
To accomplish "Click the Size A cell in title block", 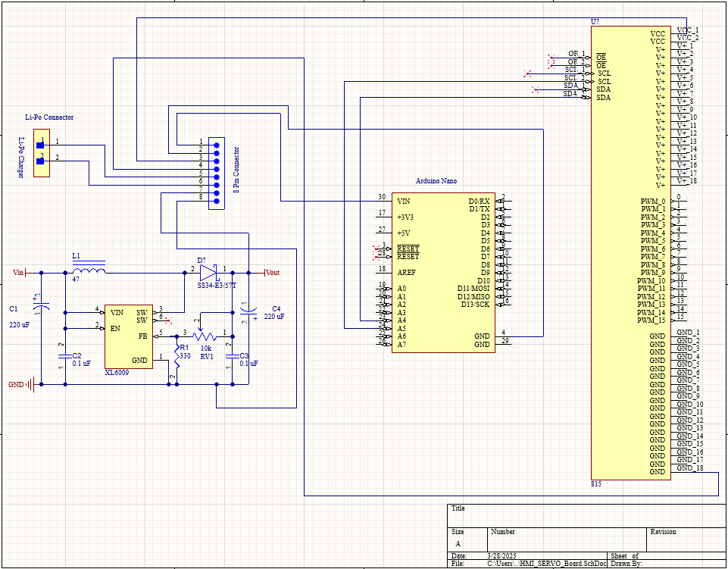I will (x=467, y=539).
